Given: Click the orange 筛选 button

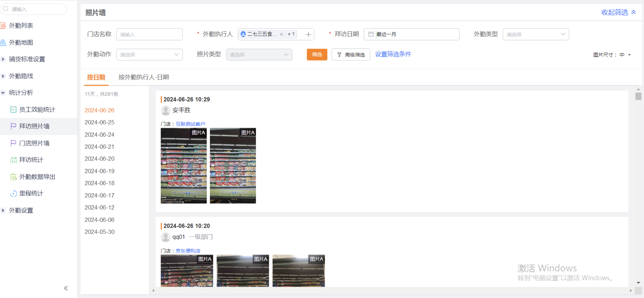Looking at the screenshot, I should (x=317, y=55).
